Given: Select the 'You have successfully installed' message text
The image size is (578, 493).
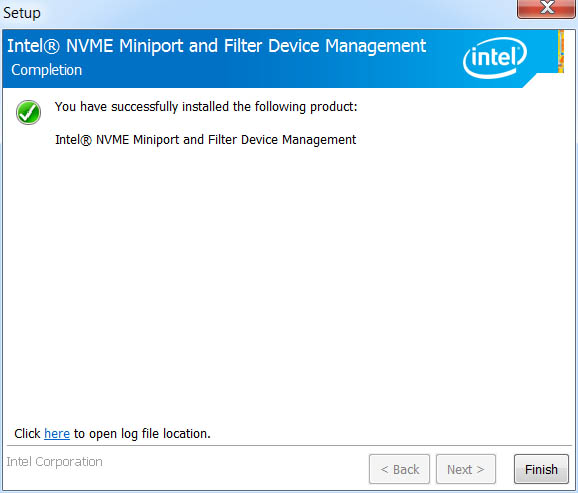Looking at the screenshot, I should pos(206,107).
